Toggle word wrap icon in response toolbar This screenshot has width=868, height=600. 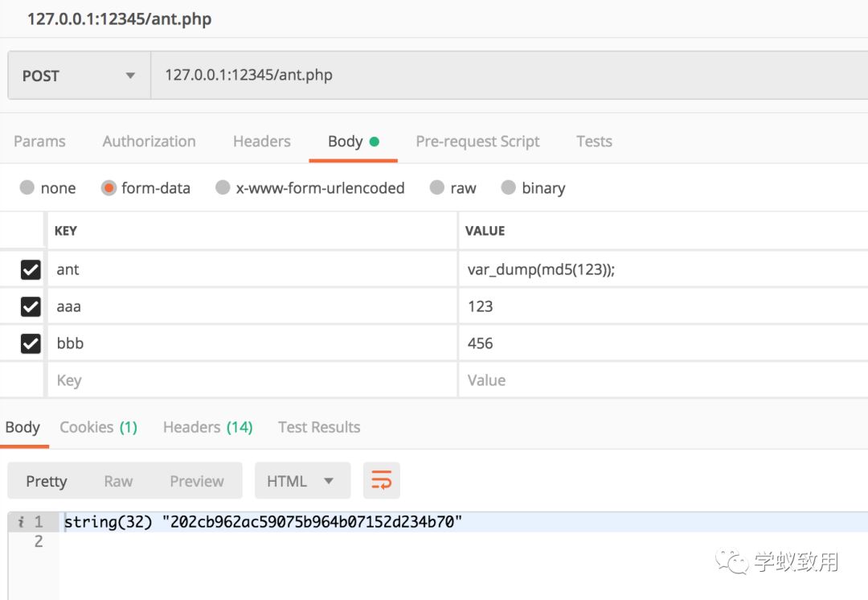pyautogui.click(x=382, y=480)
